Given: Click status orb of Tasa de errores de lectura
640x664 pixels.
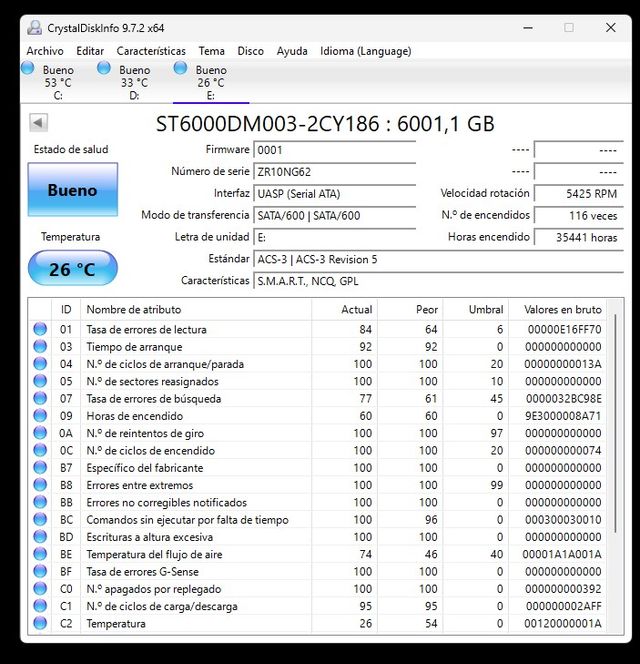Looking at the screenshot, I should click(40, 329).
